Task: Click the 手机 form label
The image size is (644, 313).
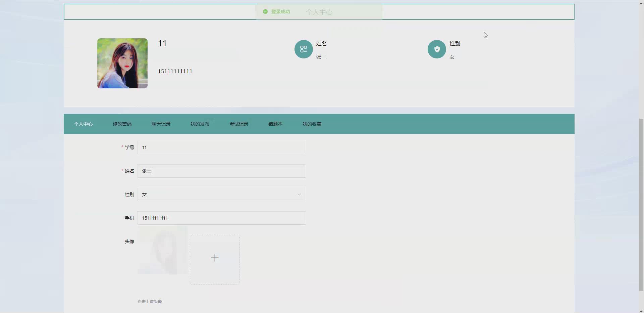Action: click(x=129, y=218)
